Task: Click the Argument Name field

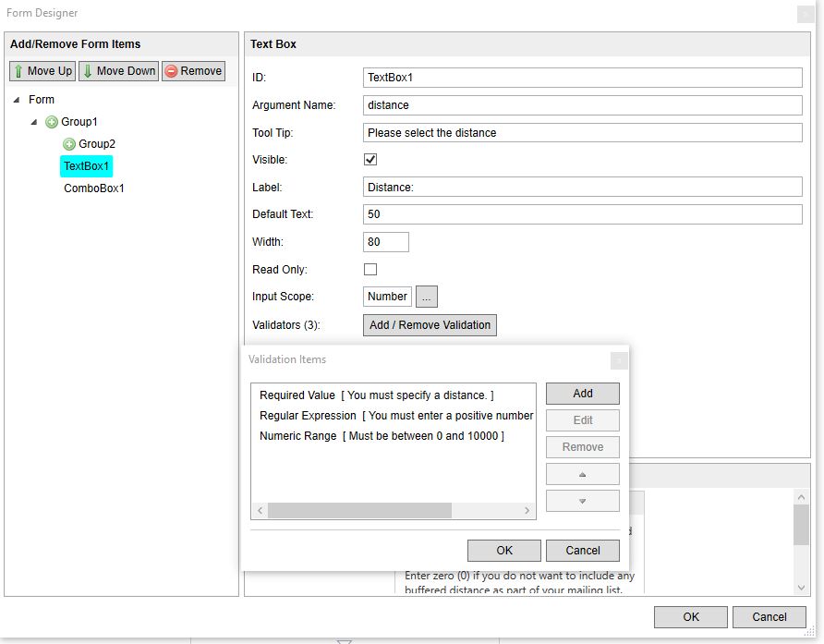Action: tap(582, 105)
